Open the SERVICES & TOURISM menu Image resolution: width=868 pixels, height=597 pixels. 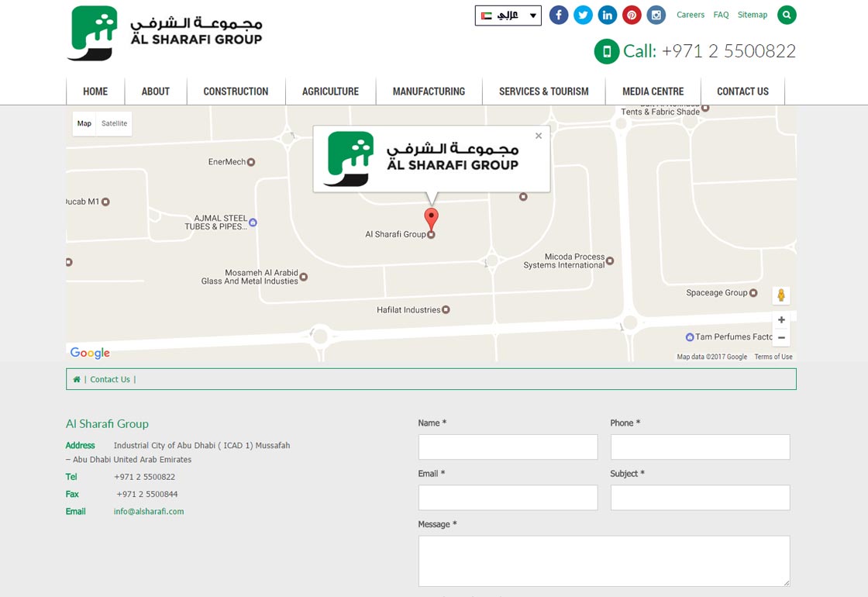pos(543,91)
